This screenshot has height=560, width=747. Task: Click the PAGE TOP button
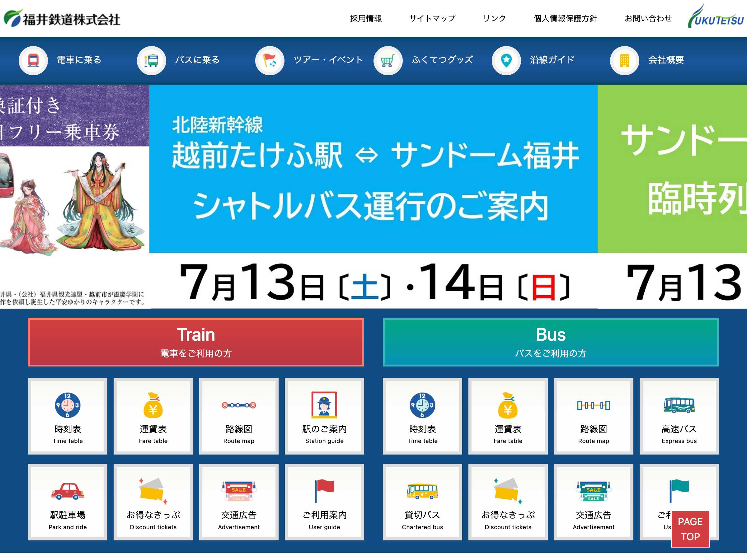(x=690, y=529)
